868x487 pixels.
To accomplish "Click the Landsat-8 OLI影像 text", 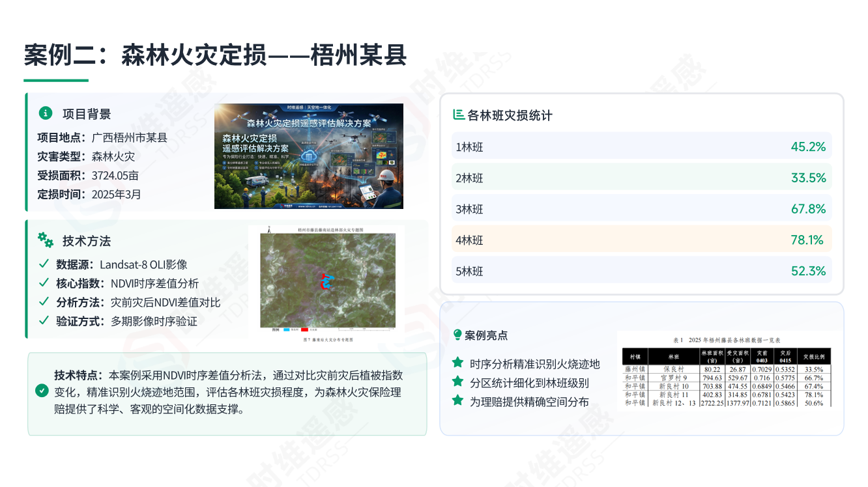I will tap(143, 264).
